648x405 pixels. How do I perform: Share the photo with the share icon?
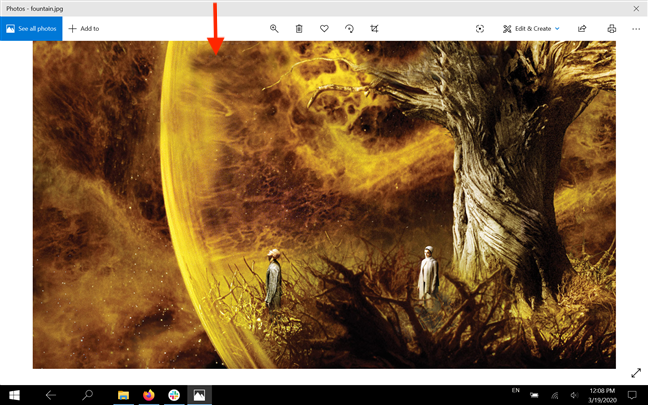(x=582, y=29)
